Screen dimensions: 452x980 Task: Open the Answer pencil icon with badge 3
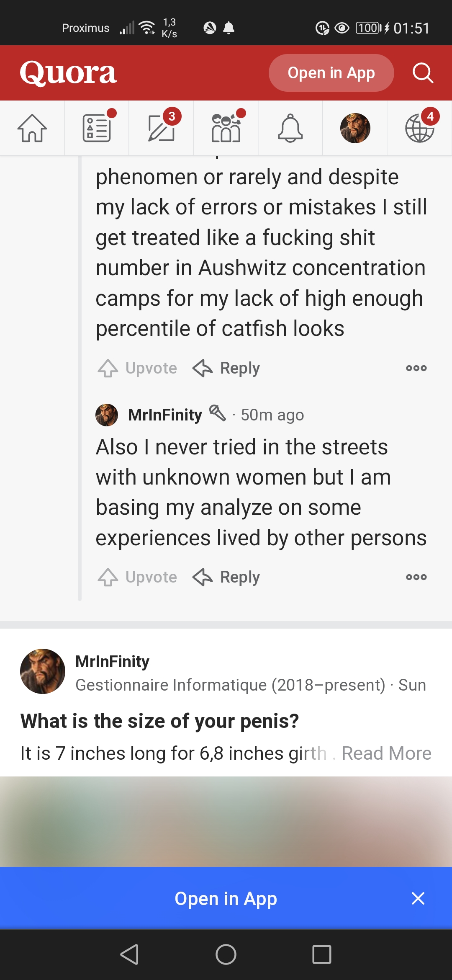click(162, 128)
